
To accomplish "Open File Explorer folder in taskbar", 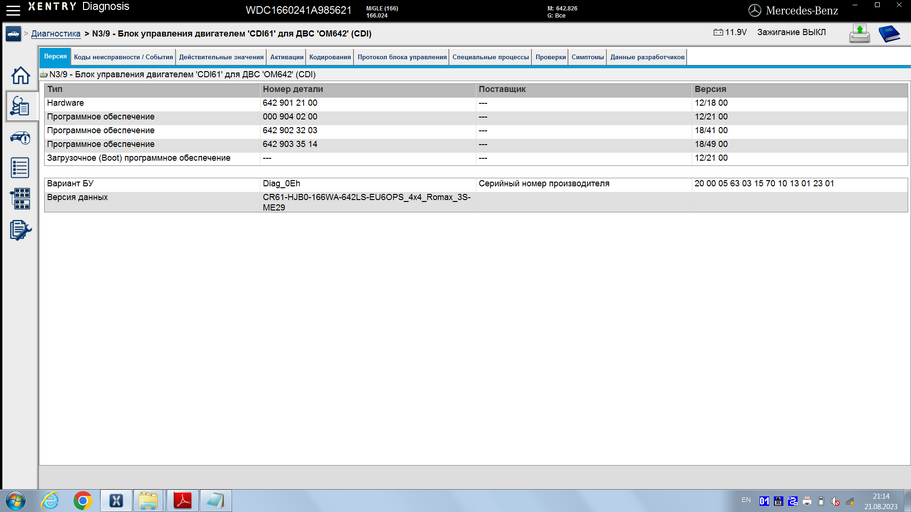I will 148,500.
